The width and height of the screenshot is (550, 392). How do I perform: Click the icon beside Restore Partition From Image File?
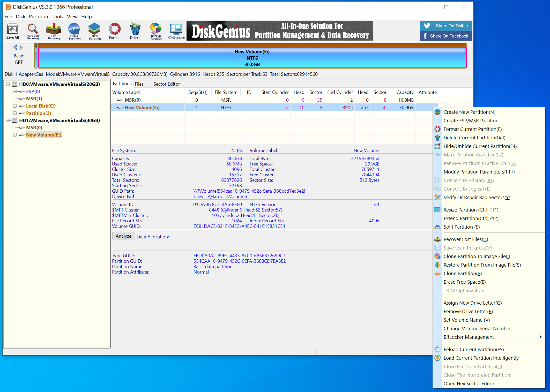pyautogui.click(x=437, y=265)
